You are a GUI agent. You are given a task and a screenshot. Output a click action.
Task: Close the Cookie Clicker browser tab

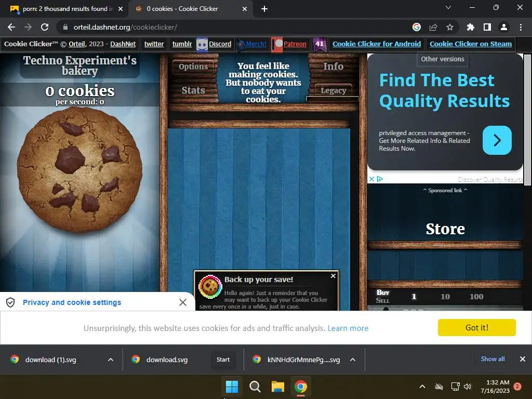click(x=245, y=9)
